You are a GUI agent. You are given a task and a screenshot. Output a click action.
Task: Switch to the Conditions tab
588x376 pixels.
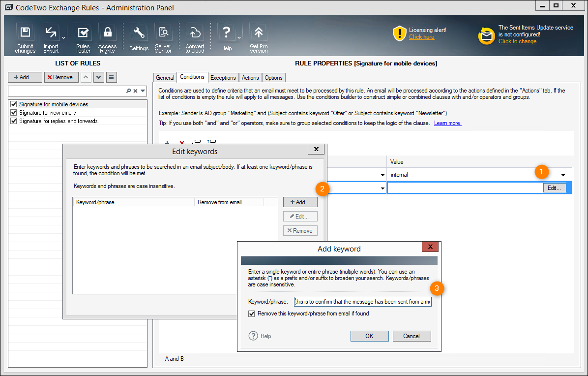pyautogui.click(x=192, y=77)
